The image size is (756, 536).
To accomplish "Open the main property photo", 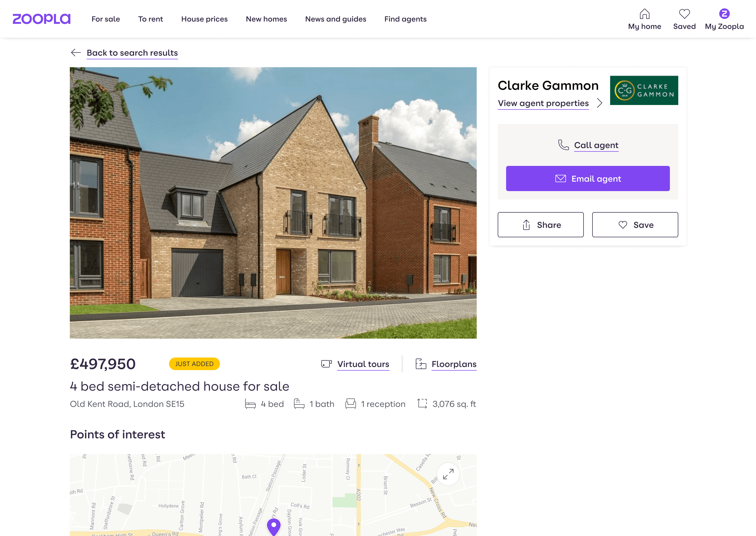I will [x=273, y=203].
